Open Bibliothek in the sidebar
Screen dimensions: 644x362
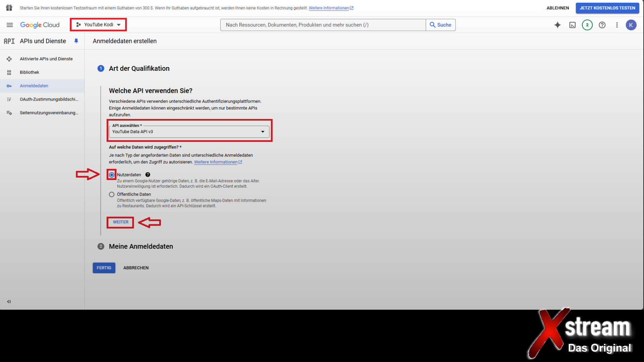click(30, 72)
